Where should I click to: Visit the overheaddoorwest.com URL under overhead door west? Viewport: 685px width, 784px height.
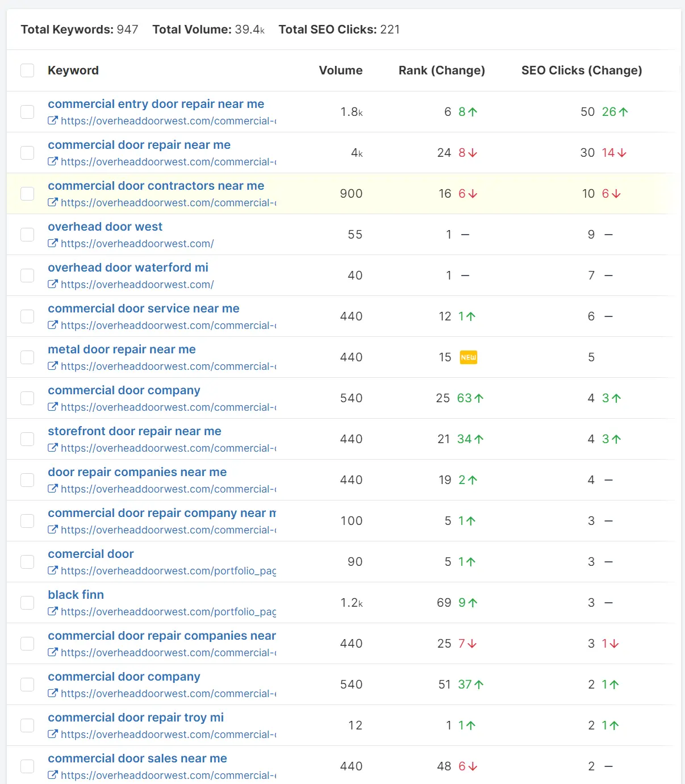point(137,244)
